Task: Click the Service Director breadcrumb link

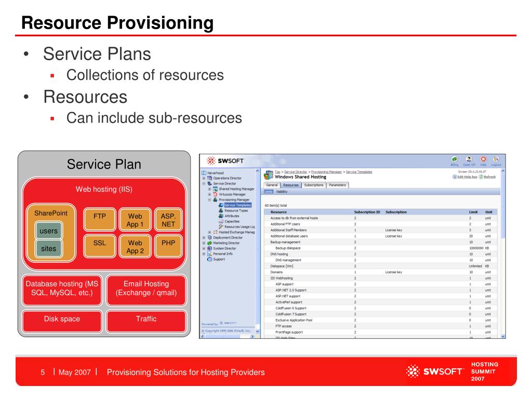Action: click(x=296, y=172)
